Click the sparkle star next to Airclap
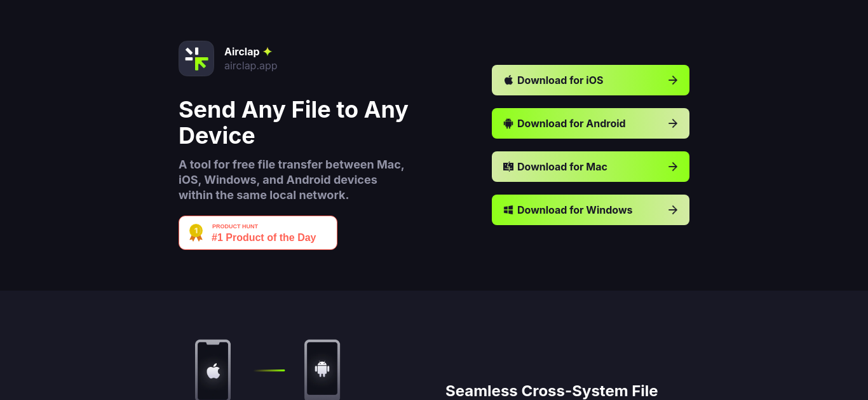868x400 pixels. [x=268, y=52]
